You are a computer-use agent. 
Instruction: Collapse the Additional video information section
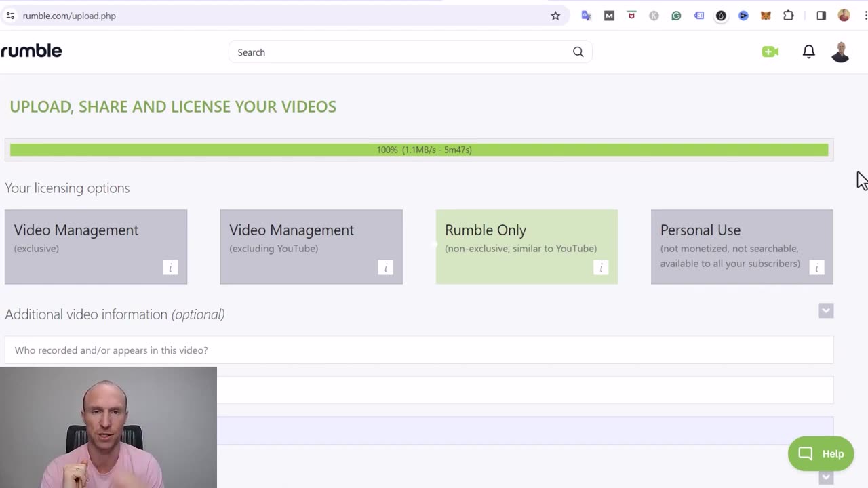(825, 310)
